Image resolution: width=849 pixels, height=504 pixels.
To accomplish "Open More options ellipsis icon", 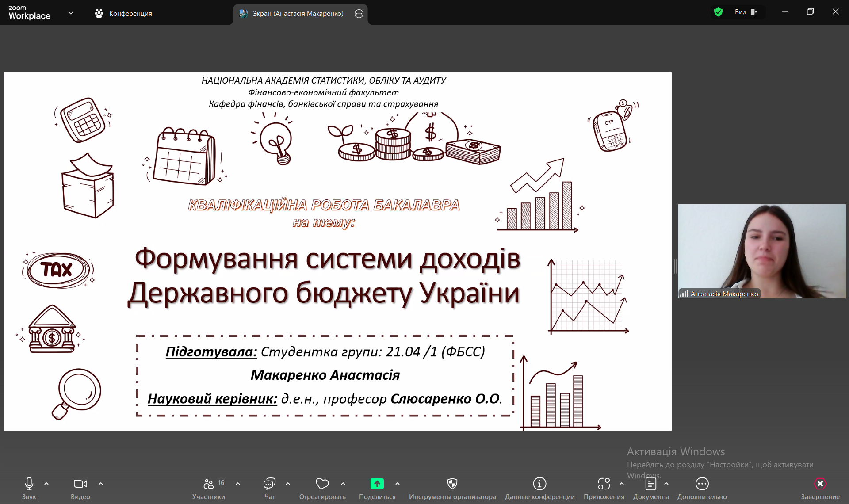I will click(x=702, y=484).
